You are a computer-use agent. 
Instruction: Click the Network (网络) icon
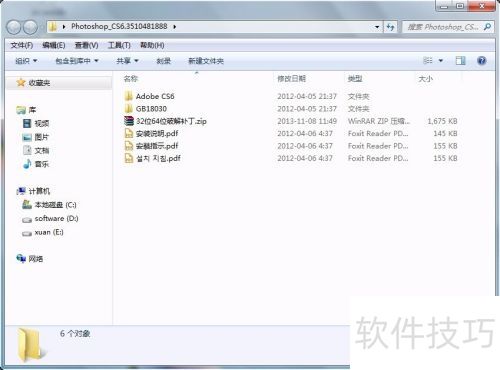(21, 258)
